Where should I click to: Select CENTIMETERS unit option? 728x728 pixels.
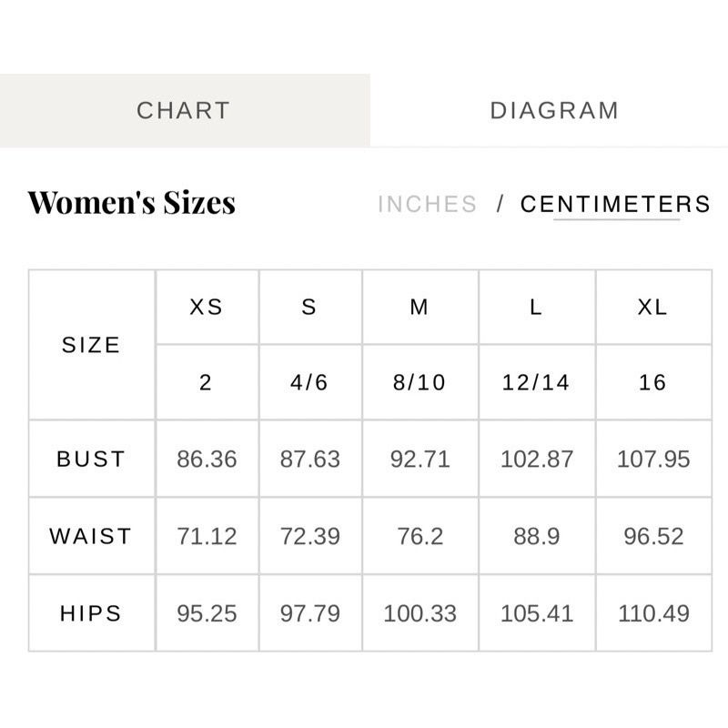[x=615, y=204]
